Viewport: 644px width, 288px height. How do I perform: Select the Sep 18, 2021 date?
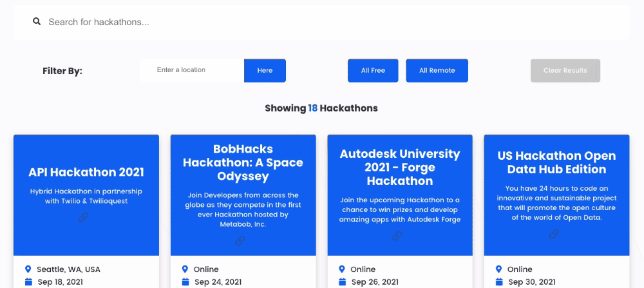click(61, 282)
